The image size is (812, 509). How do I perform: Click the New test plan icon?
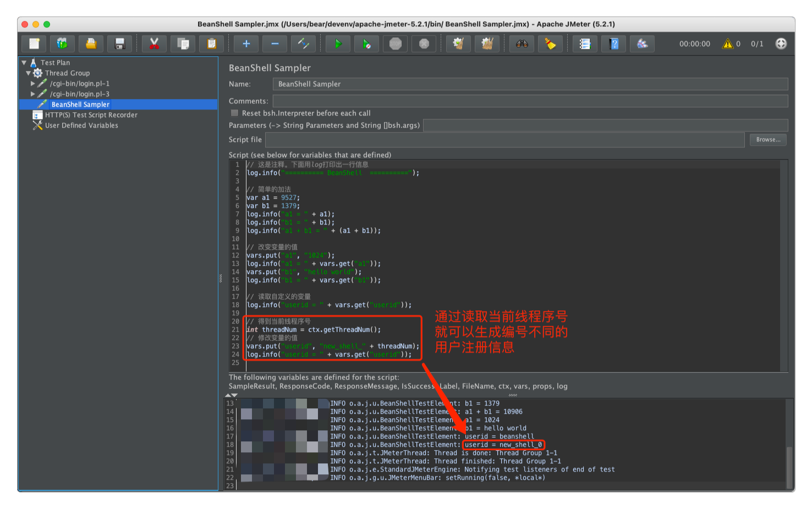click(34, 43)
